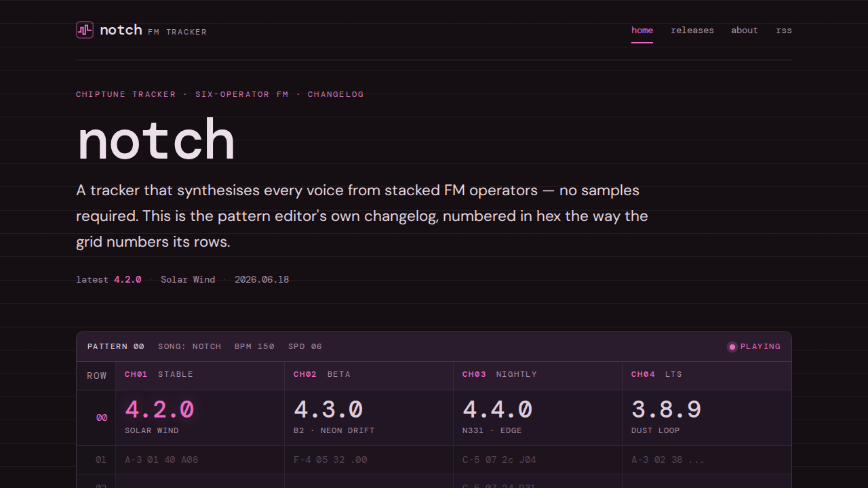
Task: Click the SOLAR WIND codename under 4.2.0
Action: tap(152, 430)
